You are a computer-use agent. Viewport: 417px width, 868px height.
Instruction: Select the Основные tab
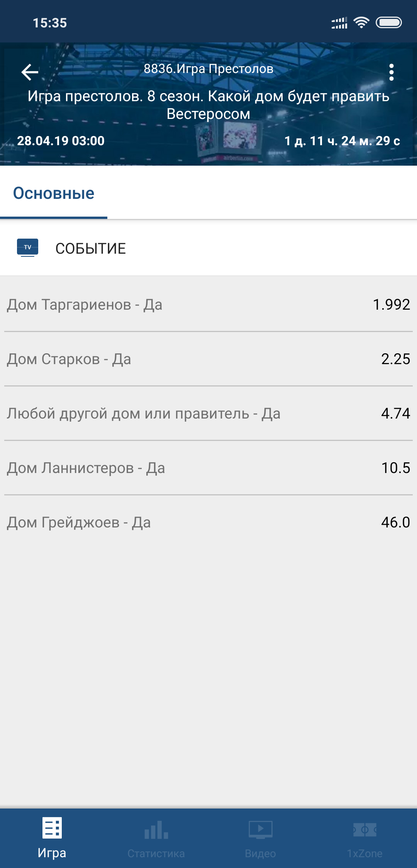tap(54, 193)
